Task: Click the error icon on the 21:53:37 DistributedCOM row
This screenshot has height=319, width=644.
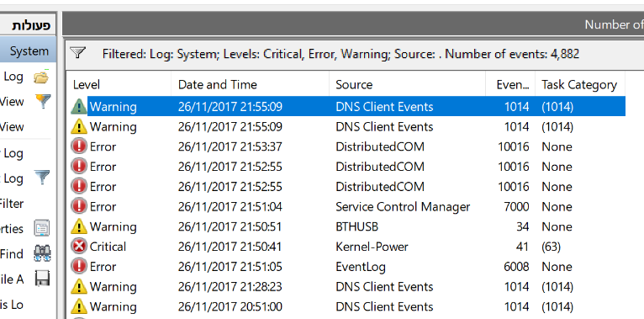Action: (78, 146)
